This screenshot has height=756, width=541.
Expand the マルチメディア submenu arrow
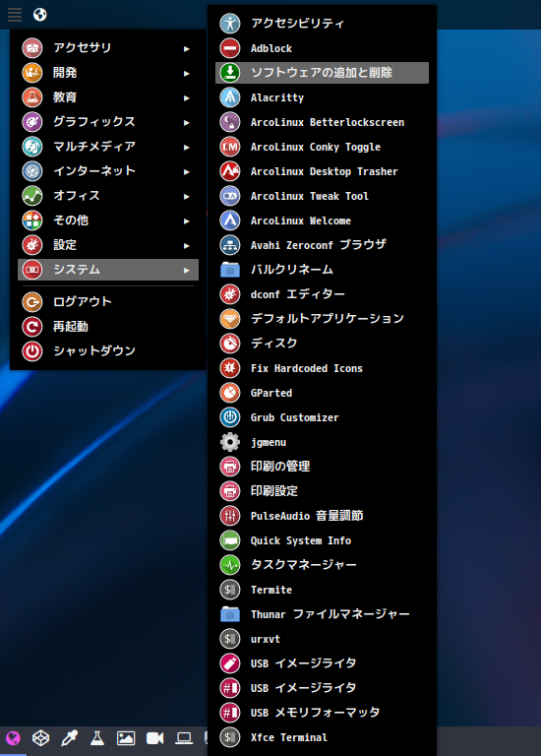pyautogui.click(x=187, y=147)
